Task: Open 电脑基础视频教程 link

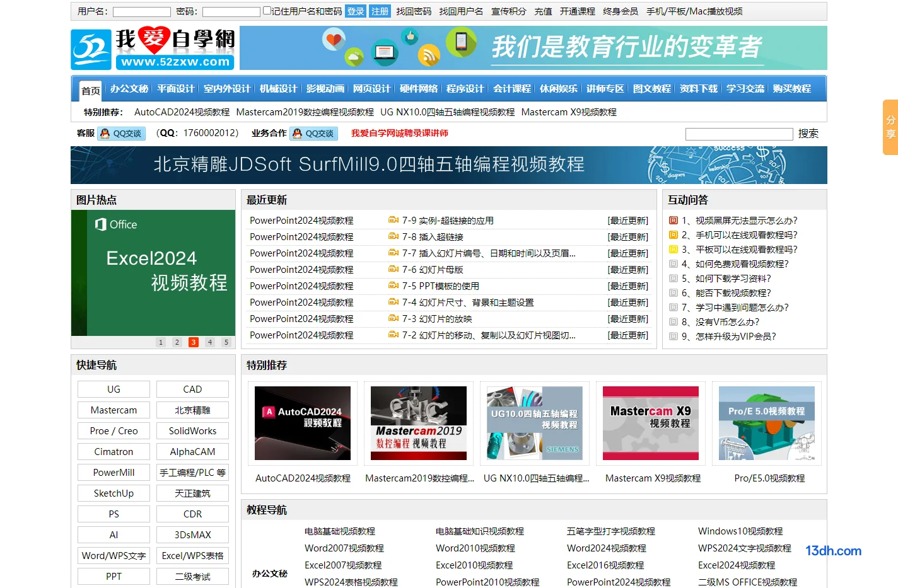Action: [339, 531]
